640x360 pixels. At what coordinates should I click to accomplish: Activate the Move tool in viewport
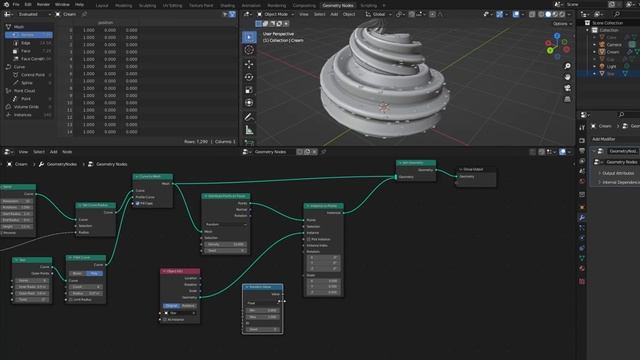249,64
